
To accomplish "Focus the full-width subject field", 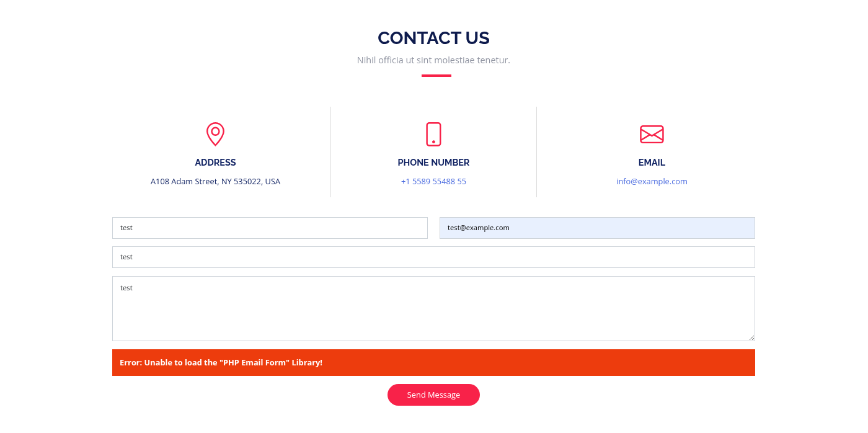I will click(x=433, y=257).
